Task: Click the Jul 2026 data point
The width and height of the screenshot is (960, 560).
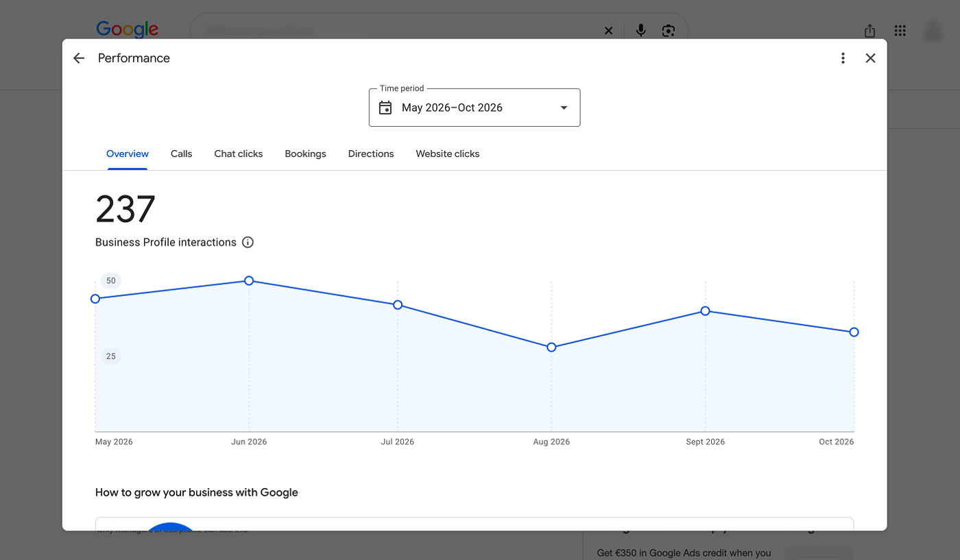Action: coord(398,305)
